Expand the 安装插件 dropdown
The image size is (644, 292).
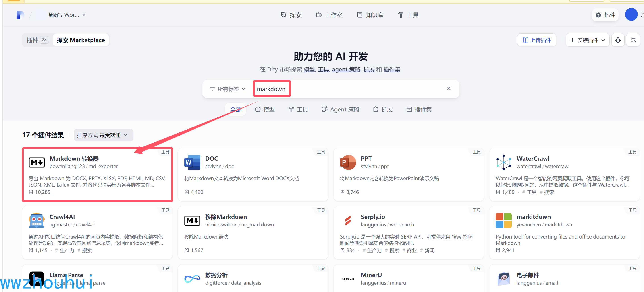[587, 40]
